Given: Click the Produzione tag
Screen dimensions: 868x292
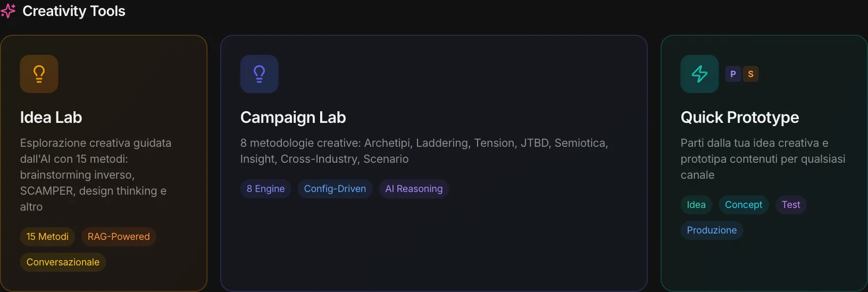Looking at the screenshot, I should [712, 230].
